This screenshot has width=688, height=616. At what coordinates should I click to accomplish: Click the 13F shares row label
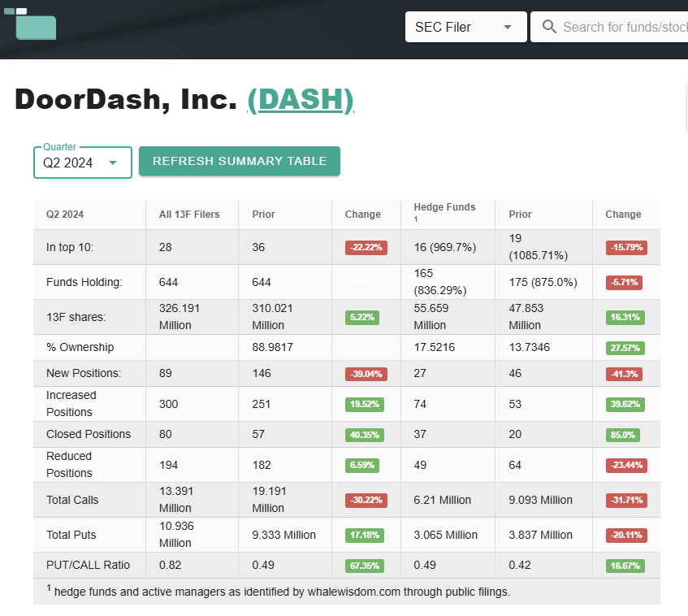click(x=76, y=317)
